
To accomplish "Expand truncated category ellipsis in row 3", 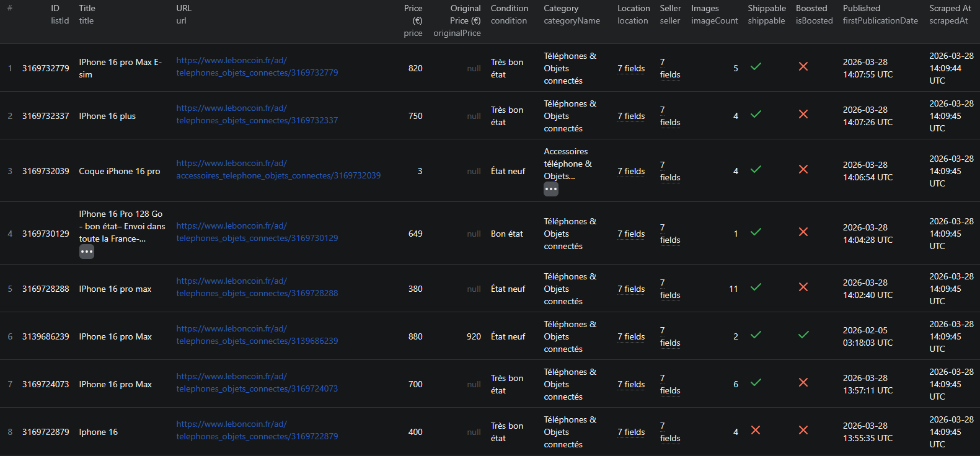I will pyautogui.click(x=551, y=189).
